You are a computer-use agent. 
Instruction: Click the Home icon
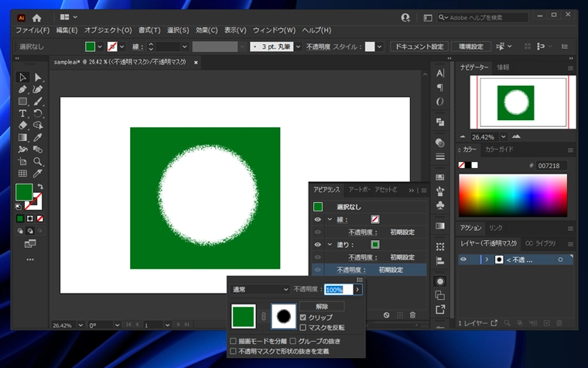(x=37, y=18)
